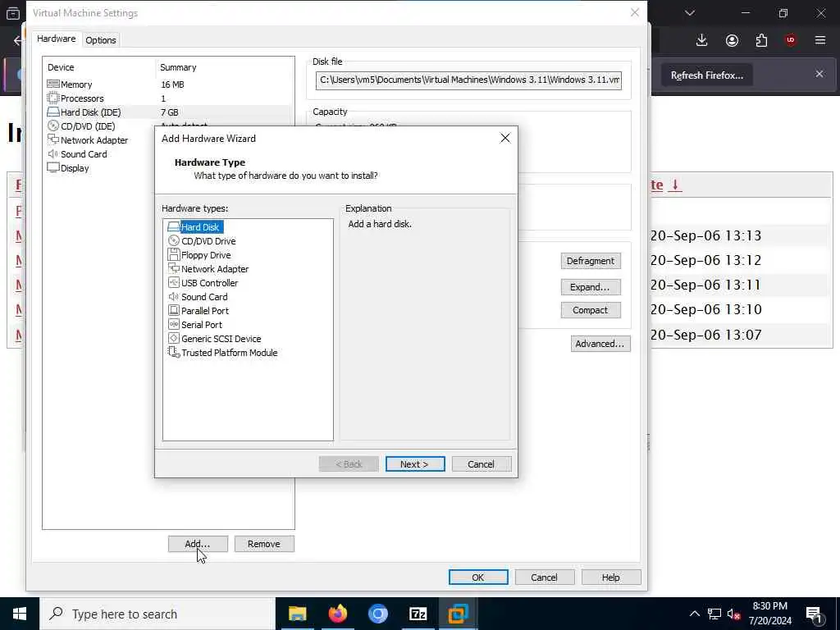
Task: Show hidden system tray icons
Action: click(694, 614)
